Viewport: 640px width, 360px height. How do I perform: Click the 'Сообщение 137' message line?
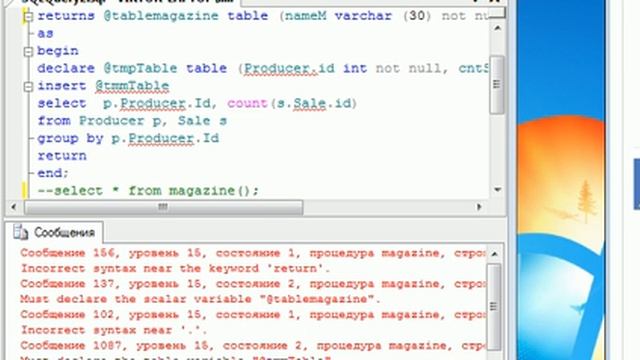253,284
